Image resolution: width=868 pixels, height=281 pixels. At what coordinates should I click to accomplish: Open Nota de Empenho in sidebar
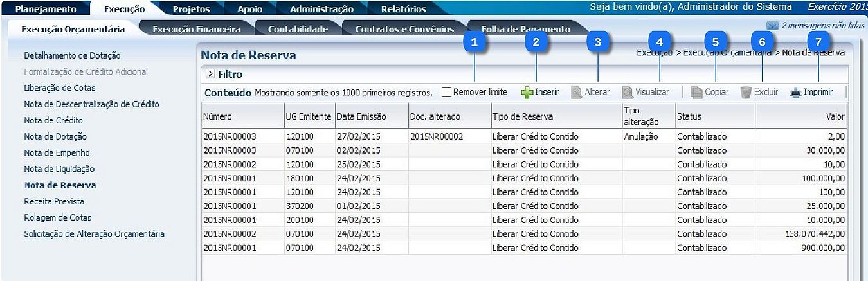57,153
